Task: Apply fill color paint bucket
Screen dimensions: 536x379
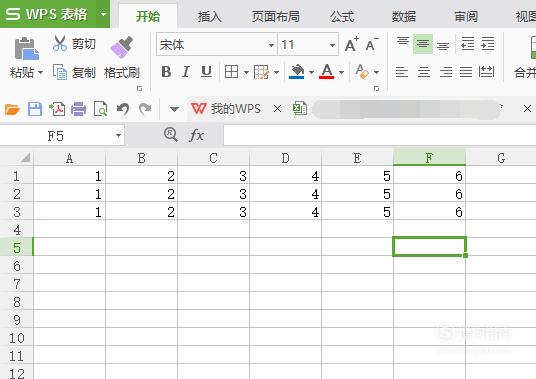Action: pos(296,72)
